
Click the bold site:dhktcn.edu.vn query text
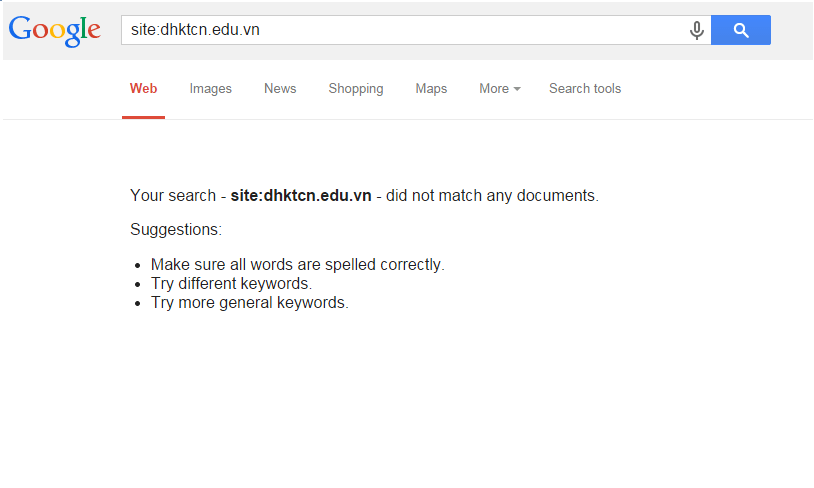click(x=301, y=196)
